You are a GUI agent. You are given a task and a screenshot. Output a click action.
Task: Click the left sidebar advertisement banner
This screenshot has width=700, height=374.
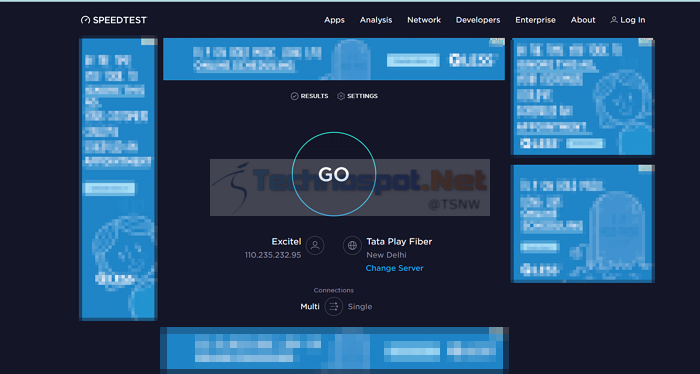[118, 179]
